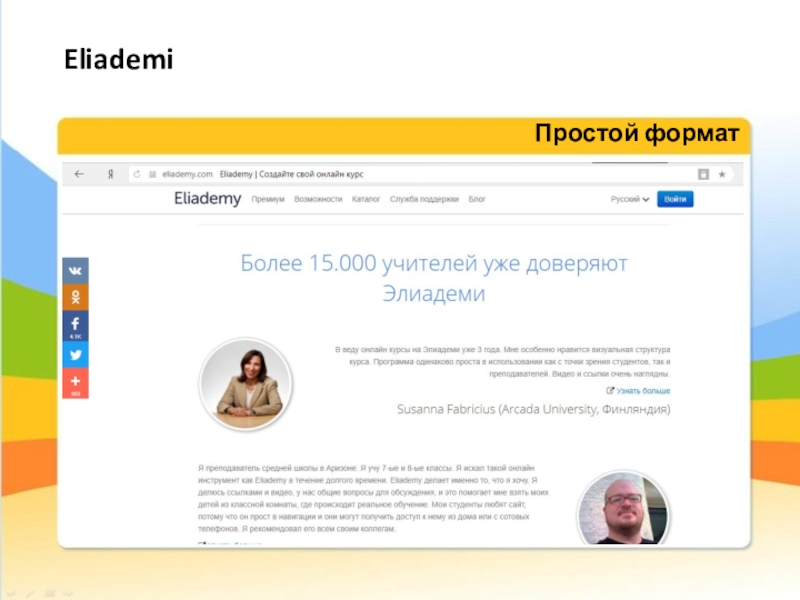
Task: Open the Возможности menu item
Action: [x=318, y=199]
